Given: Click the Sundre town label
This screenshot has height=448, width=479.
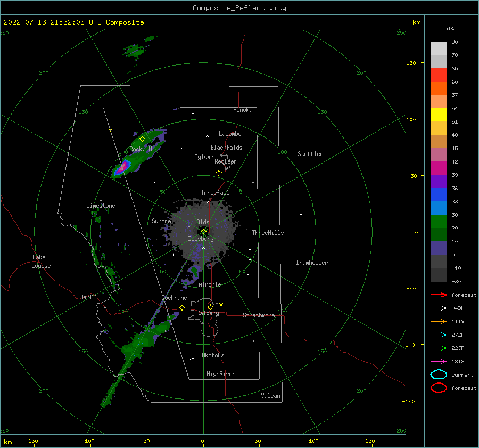Looking at the screenshot, I should point(161,221).
